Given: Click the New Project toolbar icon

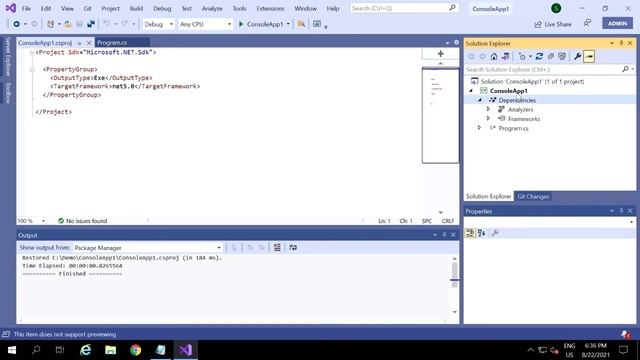Looking at the screenshot, I should point(50,24).
